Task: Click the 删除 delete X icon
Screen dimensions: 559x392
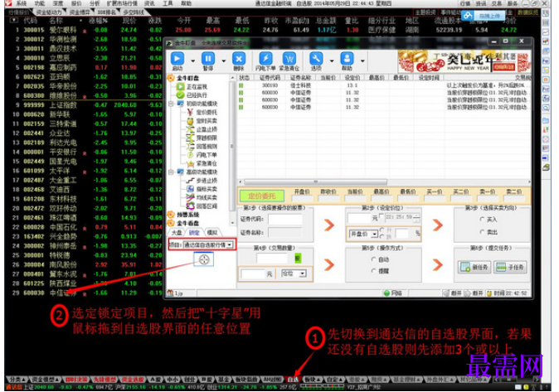Action: (x=239, y=59)
